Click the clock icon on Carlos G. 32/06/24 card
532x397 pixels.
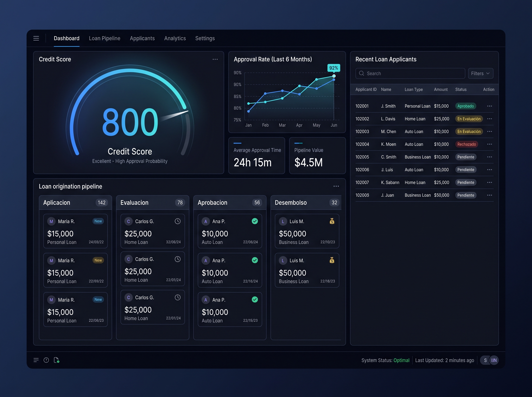pyautogui.click(x=178, y=221)
